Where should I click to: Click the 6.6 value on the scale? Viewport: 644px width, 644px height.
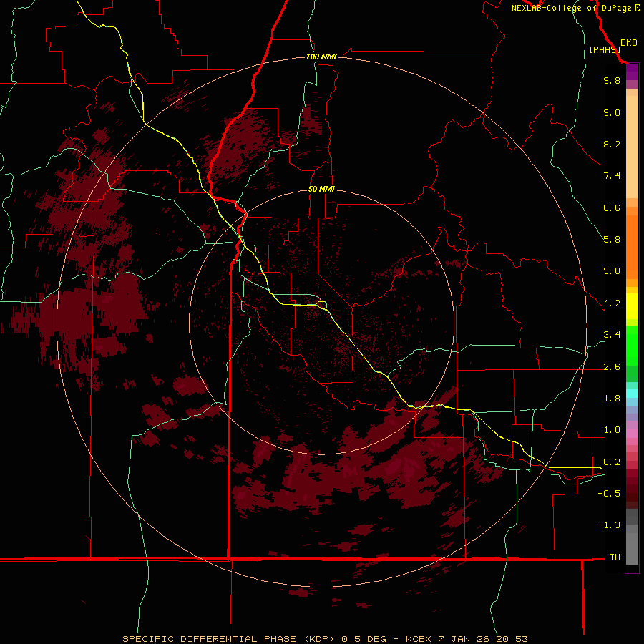pos(612,208)
